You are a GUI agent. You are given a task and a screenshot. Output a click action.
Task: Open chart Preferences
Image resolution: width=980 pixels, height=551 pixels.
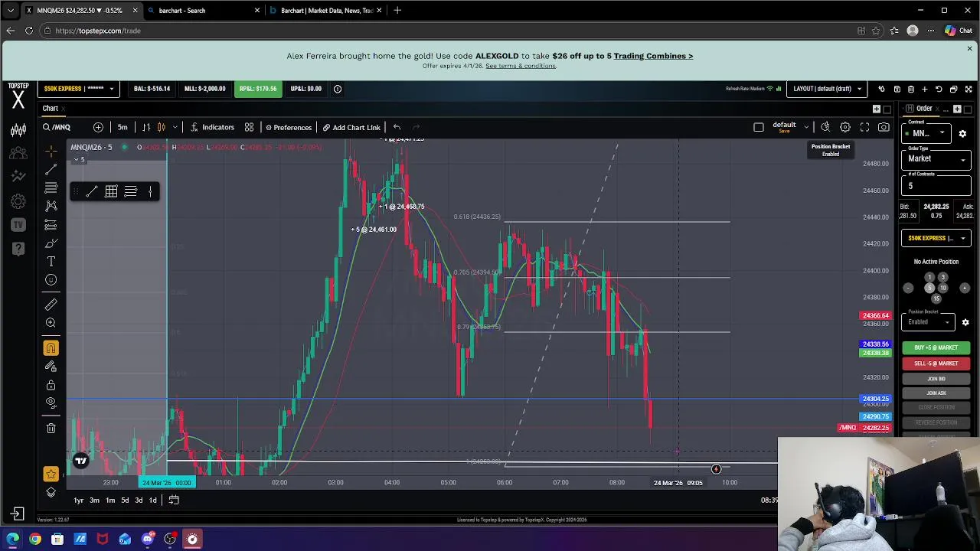click(288, 128)
